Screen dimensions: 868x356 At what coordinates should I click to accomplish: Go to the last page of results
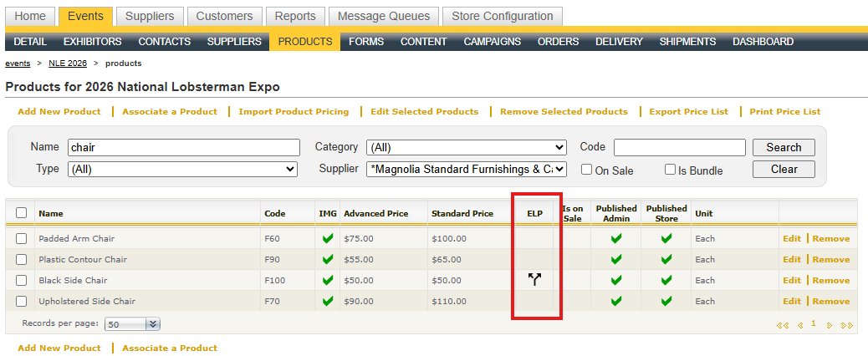click(x=846, y=324)
